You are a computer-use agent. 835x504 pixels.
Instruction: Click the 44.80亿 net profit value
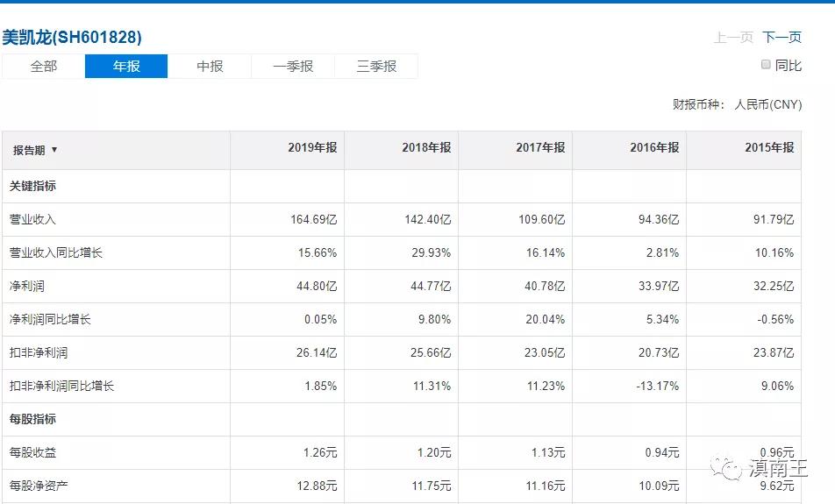click(x=317, y=286)
